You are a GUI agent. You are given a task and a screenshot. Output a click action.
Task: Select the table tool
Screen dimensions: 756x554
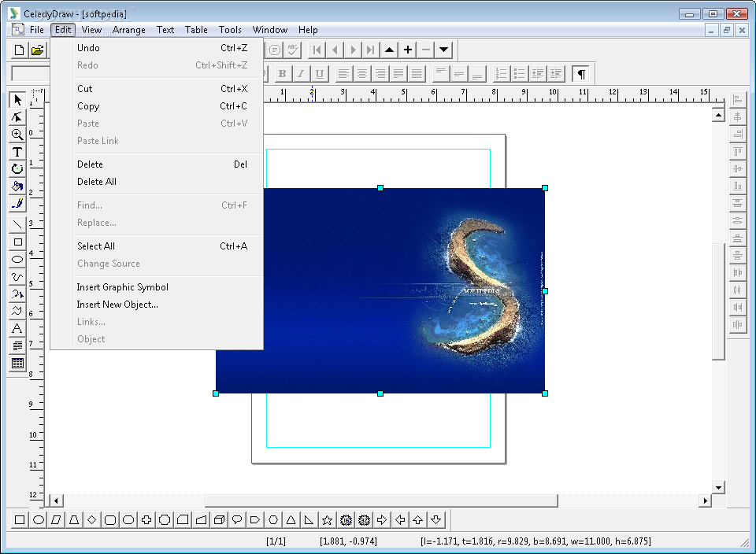pyautogui.click(x=17, y=364)
